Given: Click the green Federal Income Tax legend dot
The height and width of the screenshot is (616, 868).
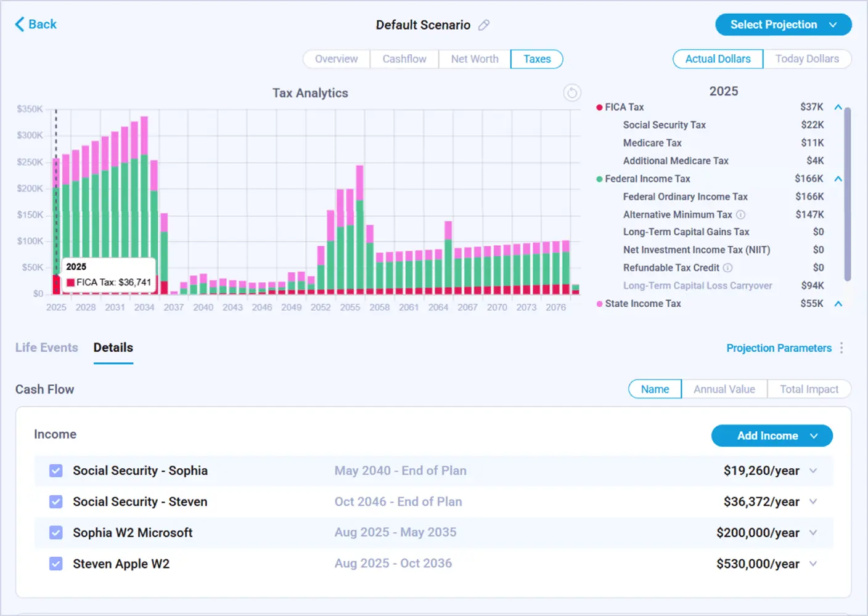Looking at the screenshot, I should (599, 179).
